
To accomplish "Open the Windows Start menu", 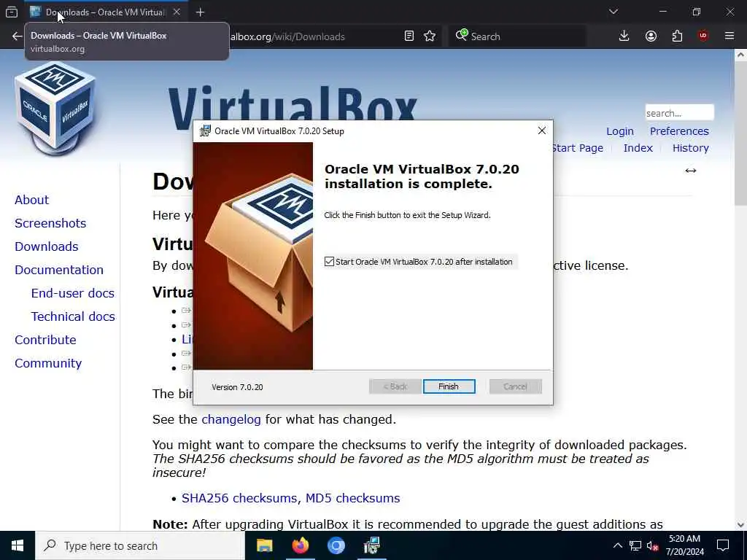I will point(18,545).
